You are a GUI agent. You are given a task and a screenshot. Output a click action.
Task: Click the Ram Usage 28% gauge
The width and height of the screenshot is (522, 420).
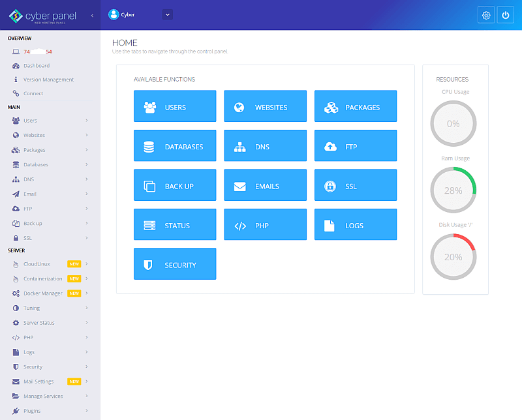tap(453, 190)
